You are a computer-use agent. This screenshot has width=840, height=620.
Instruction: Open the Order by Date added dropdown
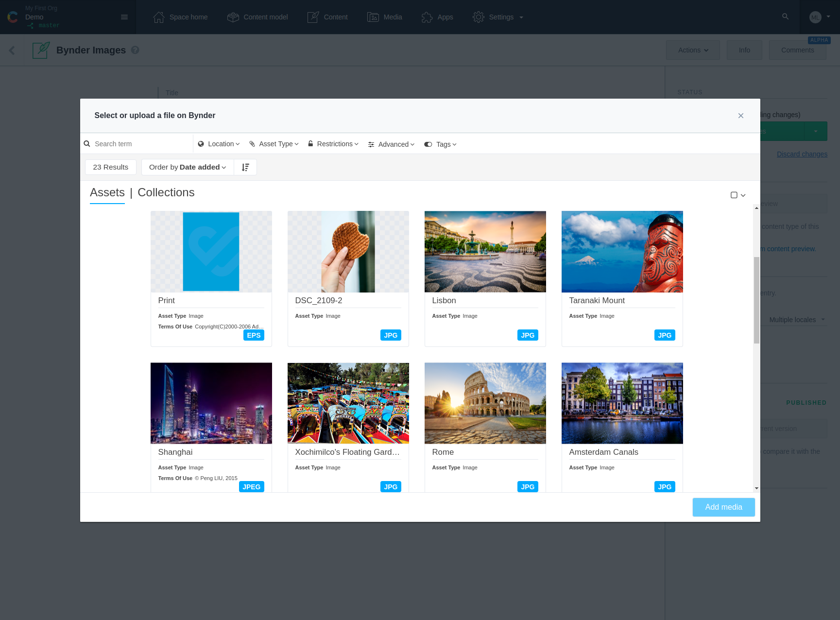188,167
